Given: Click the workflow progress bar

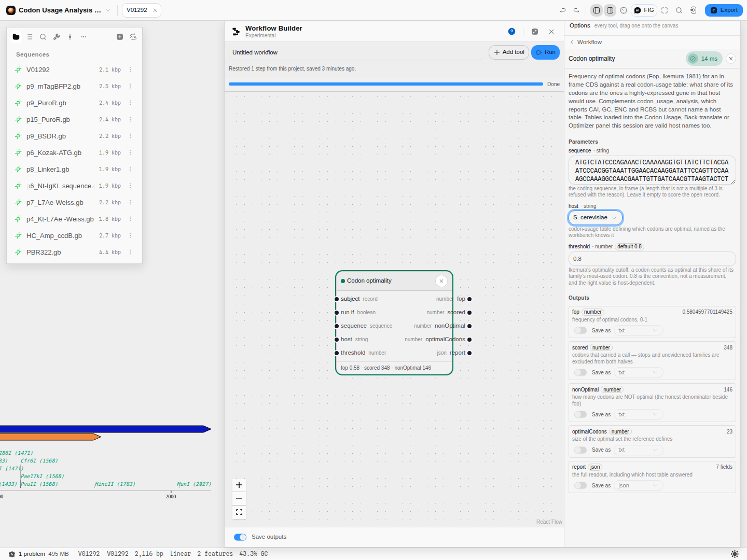Looking at the screenshot, I should pos(386,84).
